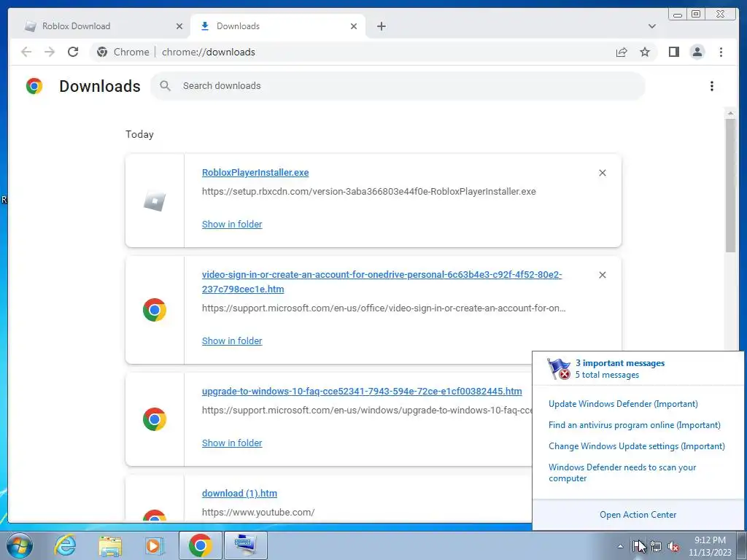Open Action Center link
Image resolution: width=747 pixels, height=560 pixels.
tap(638, 515)
